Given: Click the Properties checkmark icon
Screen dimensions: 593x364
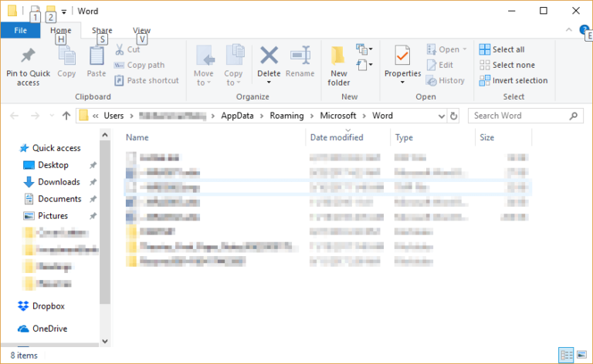Looking at the screenshot, I should (402, 56).
